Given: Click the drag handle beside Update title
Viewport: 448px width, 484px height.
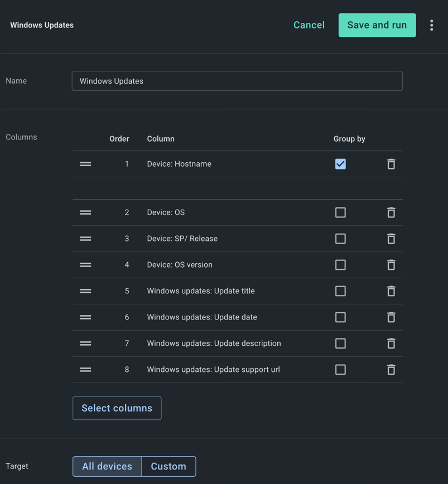Looking at the screenshot, I should click(x=85, y=291).
